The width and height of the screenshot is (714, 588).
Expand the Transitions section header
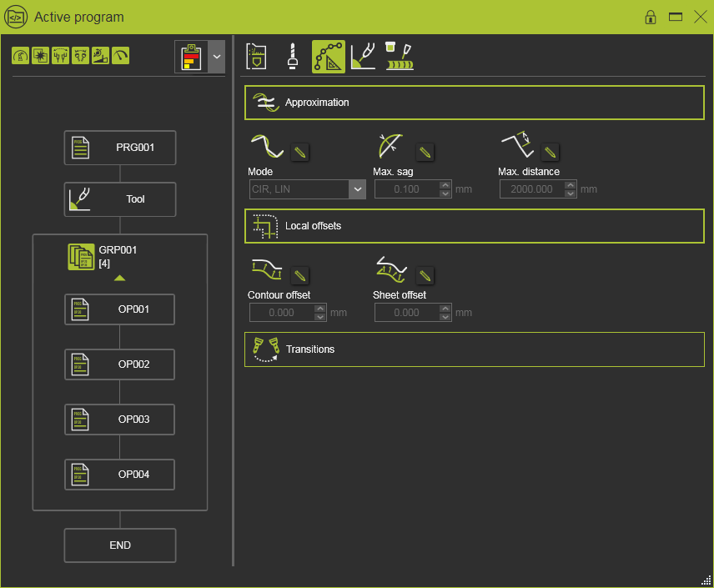(x=474, y=349)
